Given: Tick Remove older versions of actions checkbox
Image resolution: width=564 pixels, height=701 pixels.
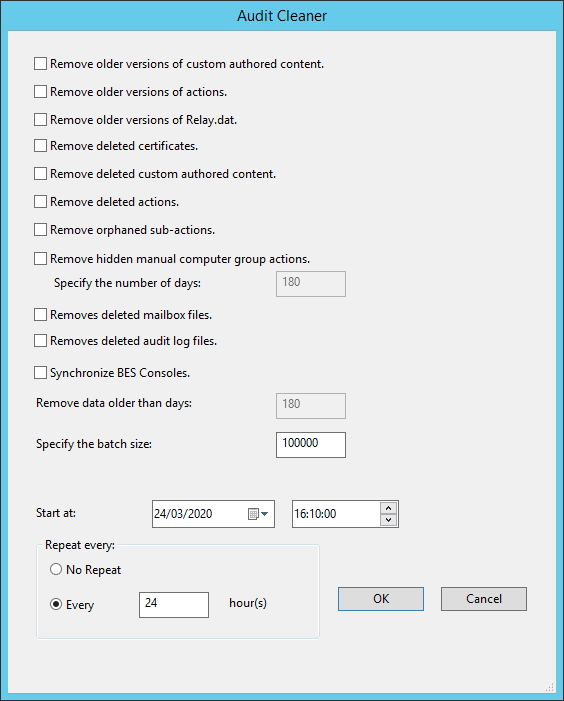Looking at the screenshot, I should click(x=40, y=91).
